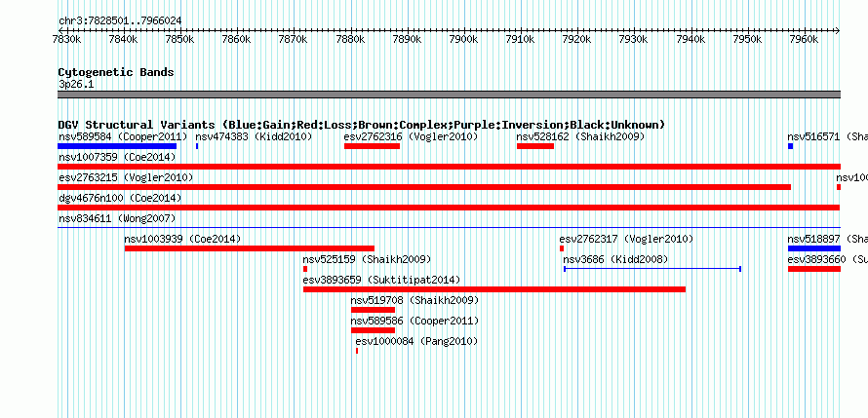Click the 7830k ruler label
The width and height of the screenshot is (868, 418).
pos(66,39)
